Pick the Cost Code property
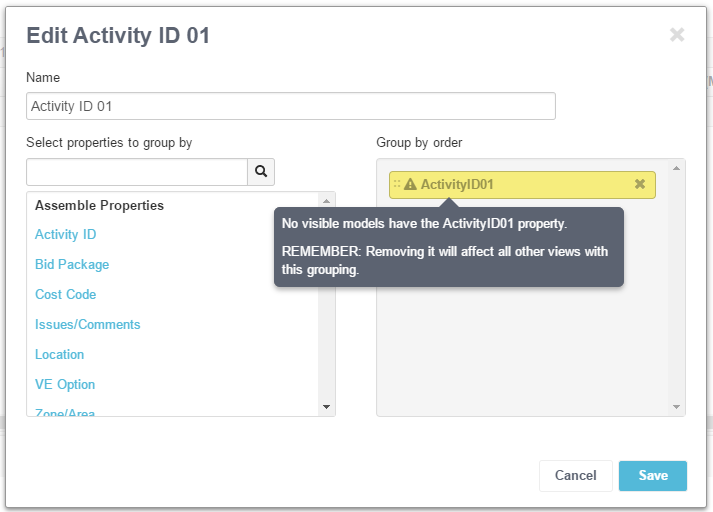This screenshot has width=713, height=512. (66, 295)
